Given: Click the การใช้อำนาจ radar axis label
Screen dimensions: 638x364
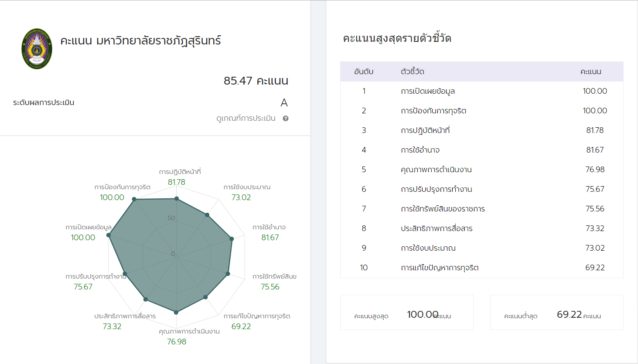Looking at the screenshot, I should coord(269,227).
